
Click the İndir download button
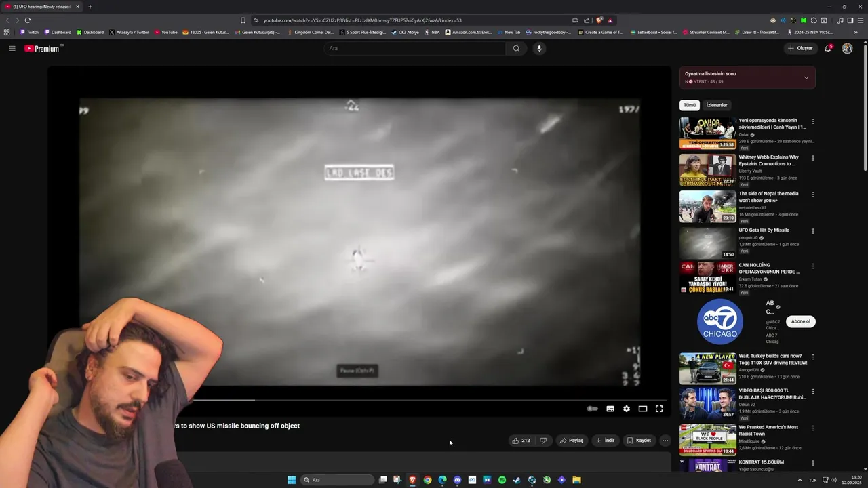pos(605,441)
